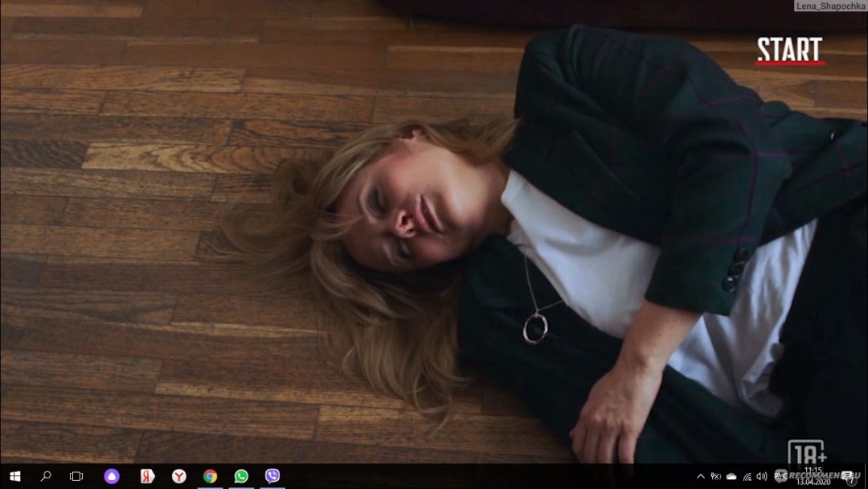Switch to Google Chrome on the taskbar
The height and width of the screenshot is (489, 868).
pos(211,476)
